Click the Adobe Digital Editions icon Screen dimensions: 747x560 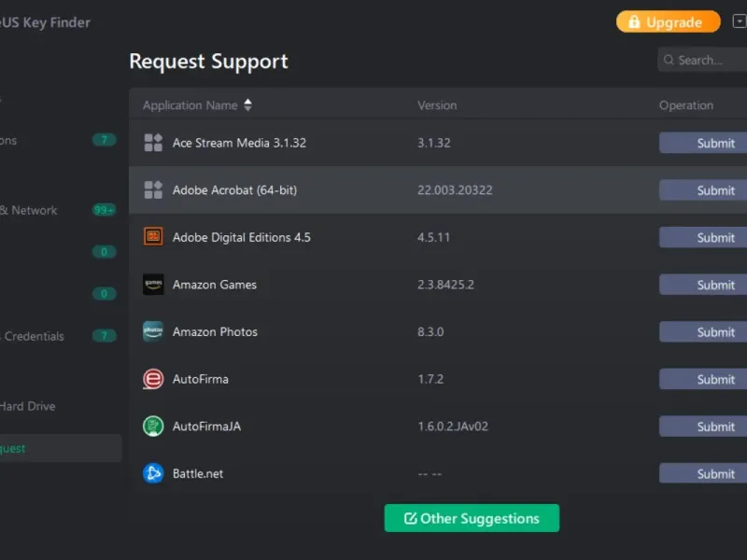click(x=153, y=237)
